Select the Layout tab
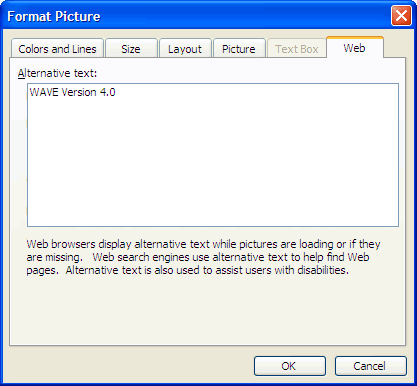This screenshot has width=417, height=386. 185,49
